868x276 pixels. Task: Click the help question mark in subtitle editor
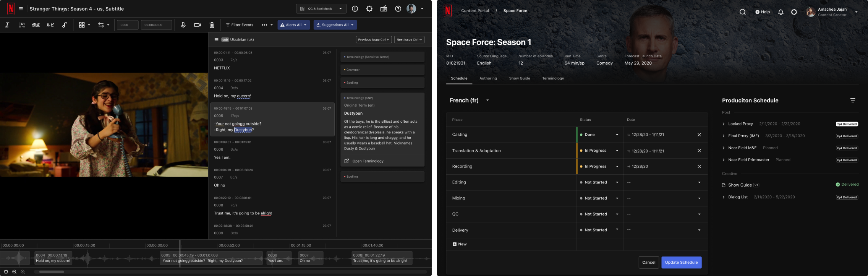pyautogui.click(x=398, y=9)
